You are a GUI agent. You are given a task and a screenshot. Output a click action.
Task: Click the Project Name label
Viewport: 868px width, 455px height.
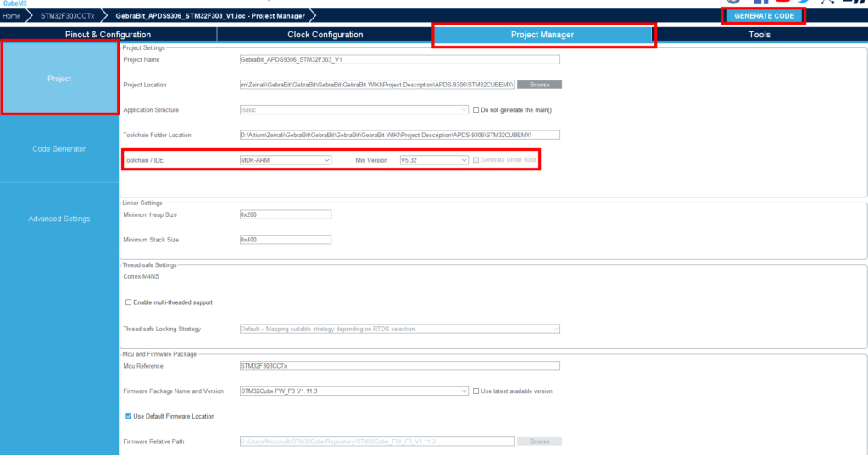[142, 59]
